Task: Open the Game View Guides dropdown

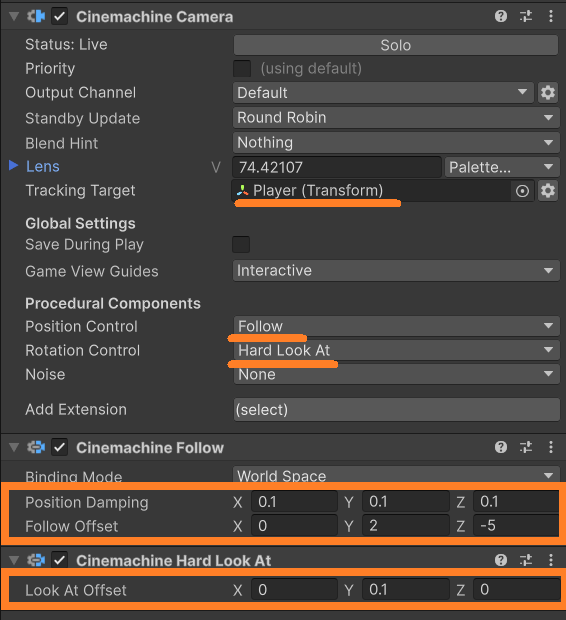Action: [x=396, y=271]
